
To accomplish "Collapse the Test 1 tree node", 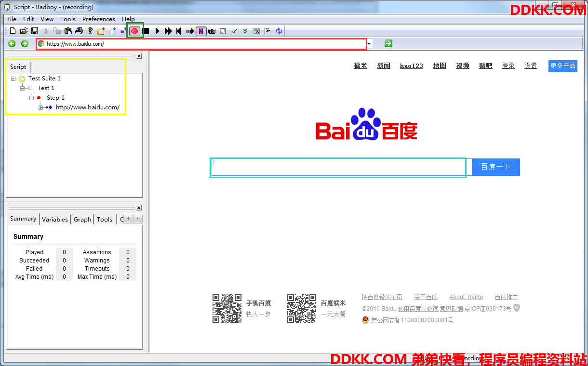I will pyautogui.click(x=22, y=88).
